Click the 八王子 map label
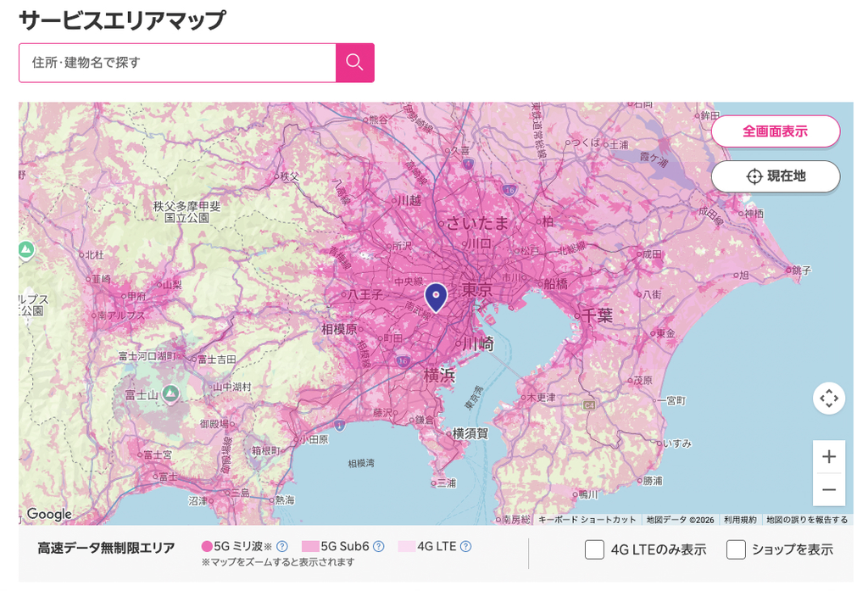The height and width of the screenshot is (591, 868). point(365,295)
